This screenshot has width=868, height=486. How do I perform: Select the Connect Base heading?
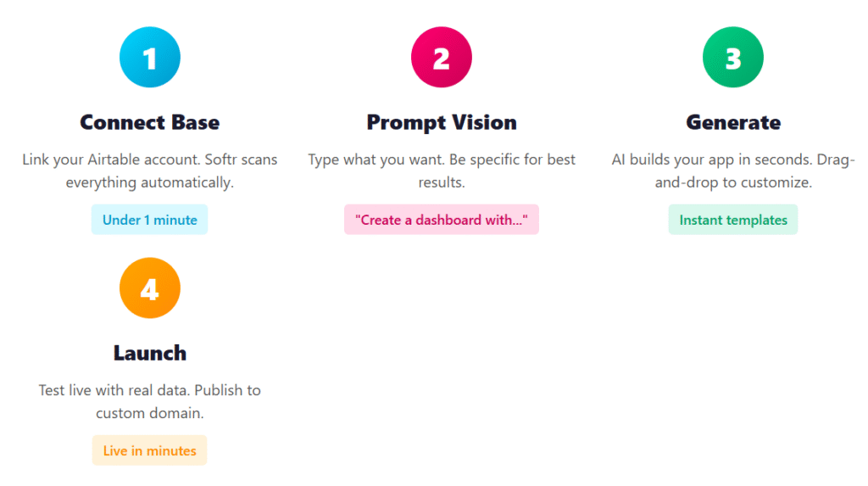tap(150, 122)
